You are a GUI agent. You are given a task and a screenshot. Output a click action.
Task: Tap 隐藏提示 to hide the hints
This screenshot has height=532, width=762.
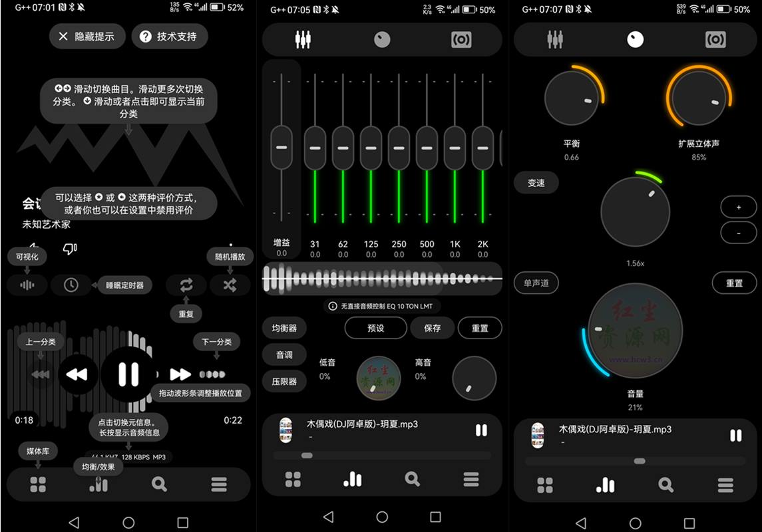87,37
